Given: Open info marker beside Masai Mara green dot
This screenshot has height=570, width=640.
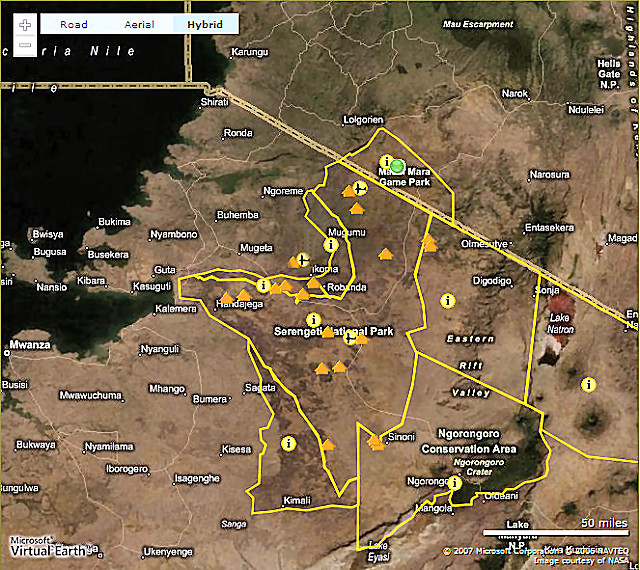Looking at the screenshot, I should [x=386, y=161].
